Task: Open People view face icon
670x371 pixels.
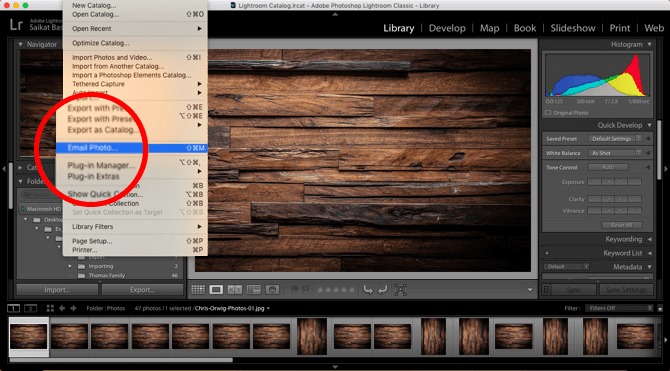Action: click(272, 290)
